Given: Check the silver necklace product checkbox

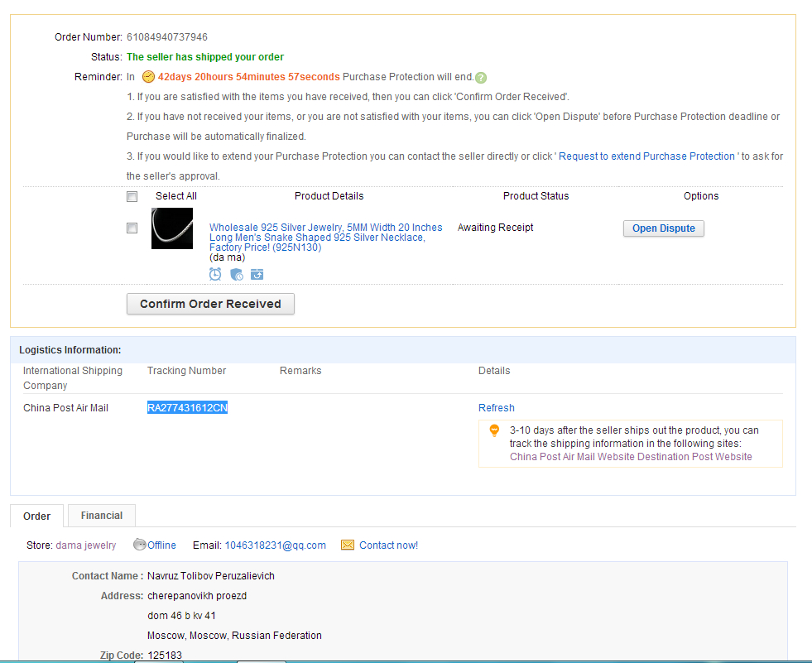Looking at the screenshot, I should [132, 228].
